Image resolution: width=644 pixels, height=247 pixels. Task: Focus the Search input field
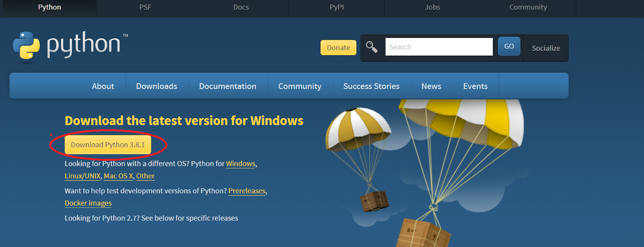(x=439, y=47)
